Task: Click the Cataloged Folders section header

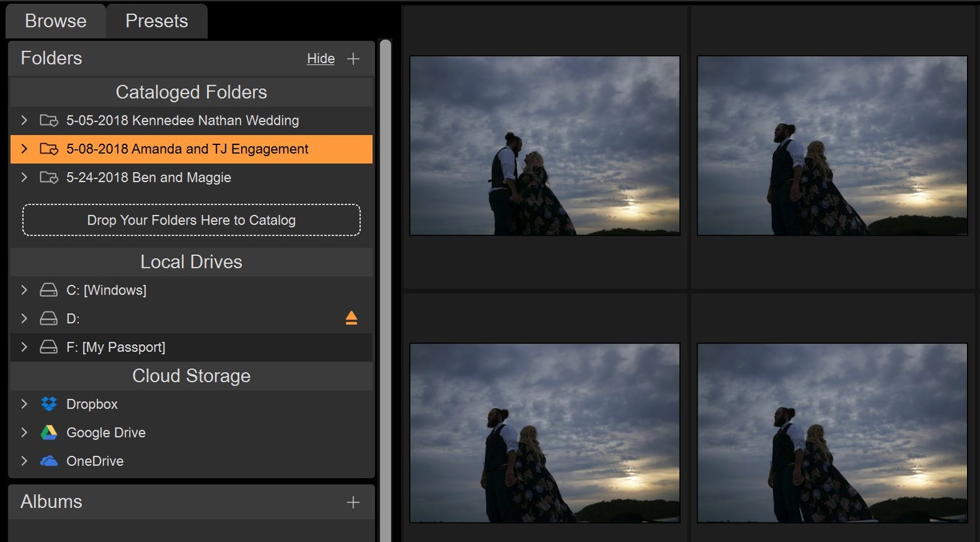Action: point(191,92)
